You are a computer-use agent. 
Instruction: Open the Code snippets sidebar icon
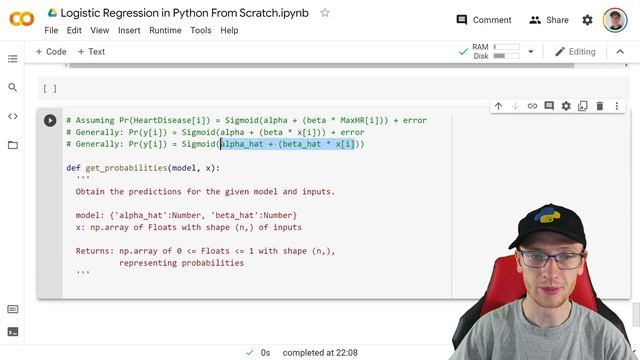click(x=13, y=116)
